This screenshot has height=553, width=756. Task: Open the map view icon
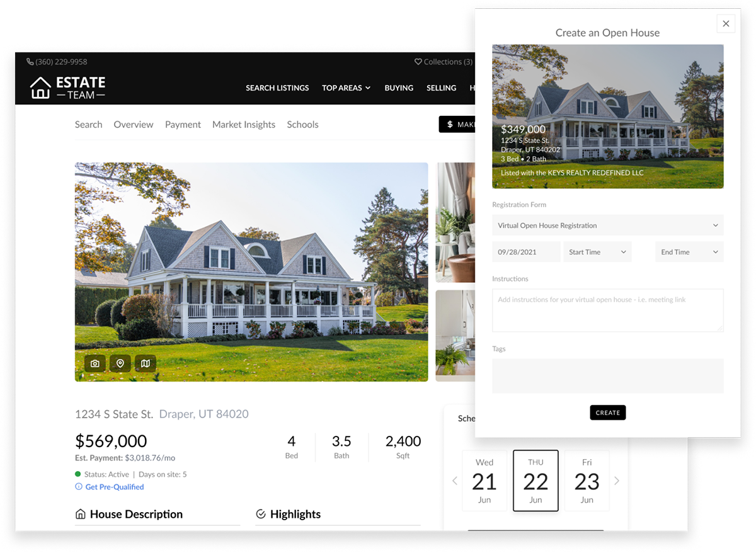pyautogui.click(x=146, y=363)
